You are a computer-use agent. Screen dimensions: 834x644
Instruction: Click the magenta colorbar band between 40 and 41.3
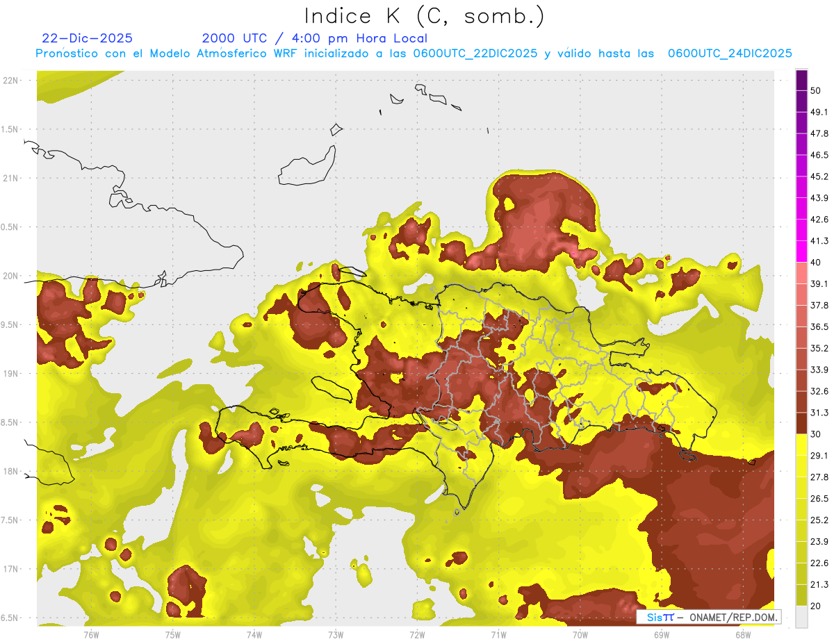[x=801, y=251]
